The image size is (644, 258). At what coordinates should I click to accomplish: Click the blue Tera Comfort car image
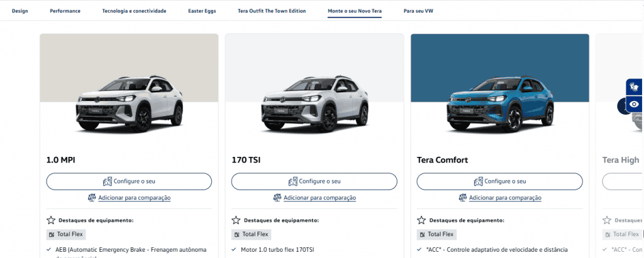click(500, 104)
